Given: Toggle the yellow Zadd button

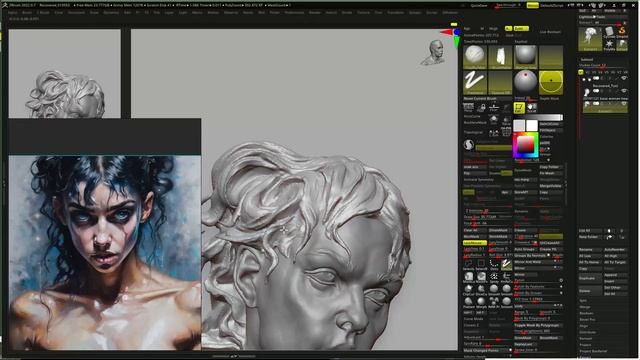Looking at the screenshot, I should coord(521,29).
